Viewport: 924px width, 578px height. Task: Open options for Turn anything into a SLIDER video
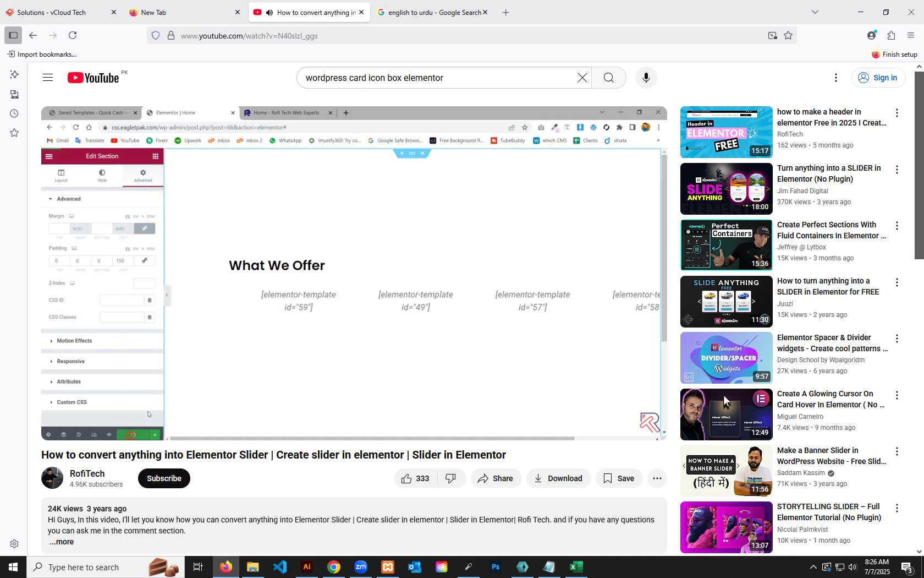[x=897, y=170]
